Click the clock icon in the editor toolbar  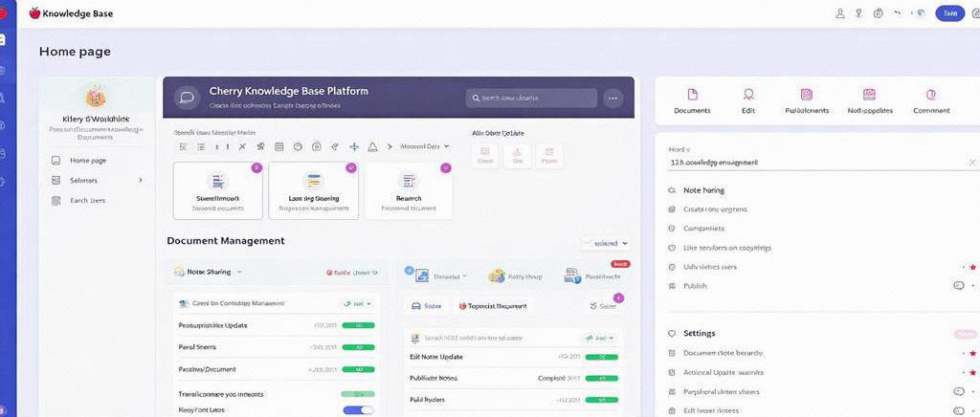[298, 146]
